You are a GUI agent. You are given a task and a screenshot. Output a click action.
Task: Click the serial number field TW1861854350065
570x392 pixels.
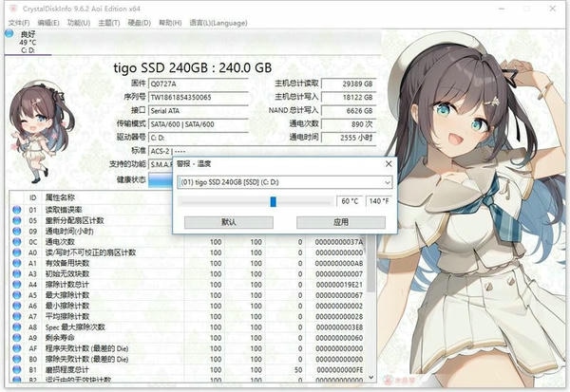199,98
